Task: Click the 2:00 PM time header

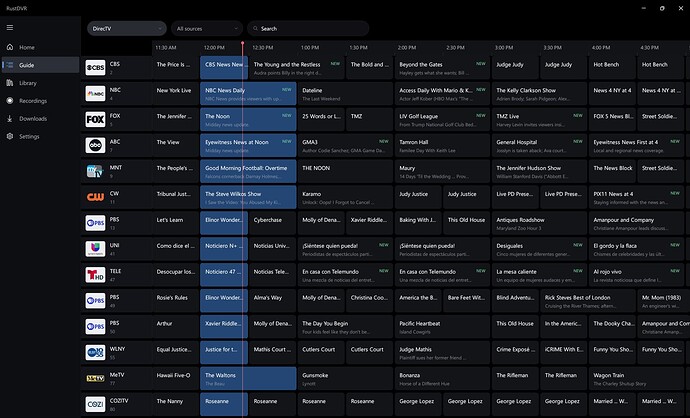Action: [407, 48]
